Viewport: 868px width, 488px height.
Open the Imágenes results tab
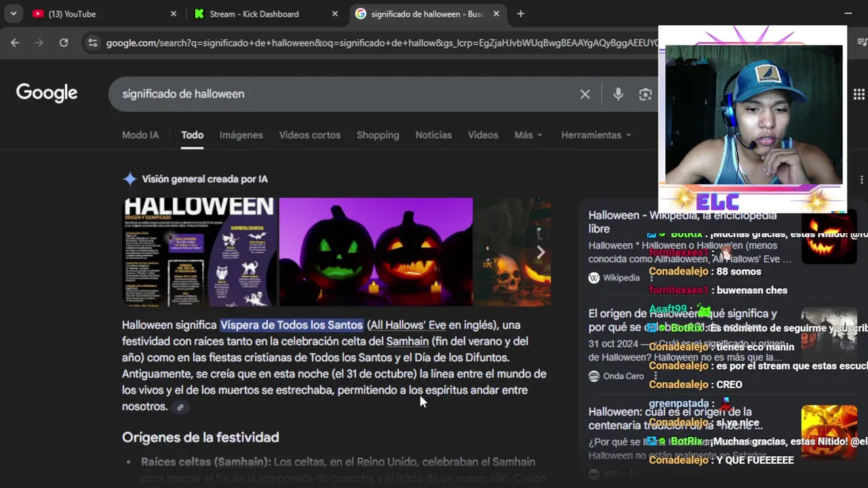coord(241,135)
